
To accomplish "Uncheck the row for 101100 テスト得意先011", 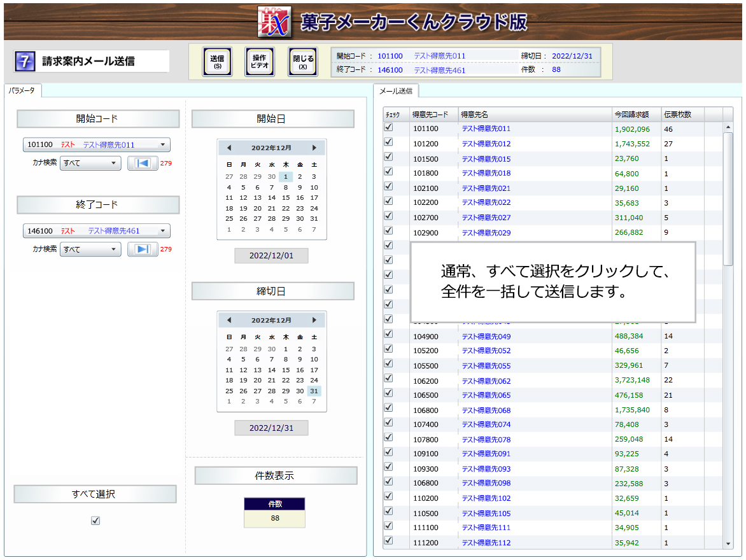I will click(x=389, y=127).
